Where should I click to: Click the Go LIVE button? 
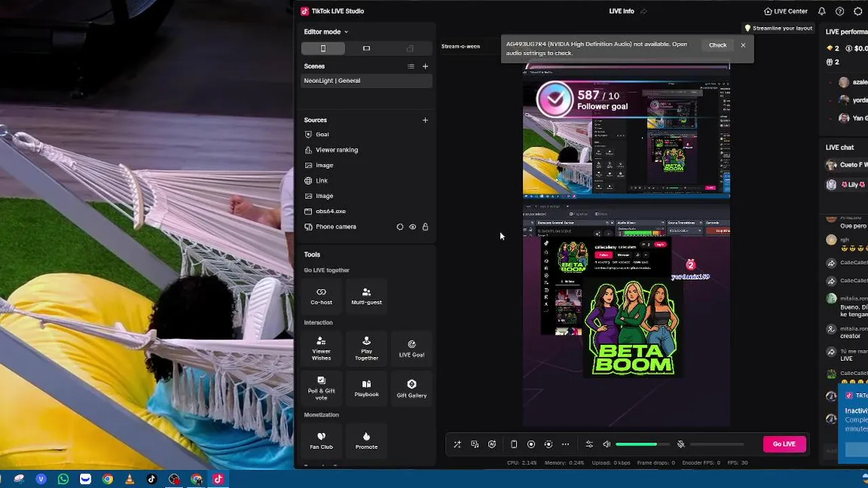tap(784, 444)
